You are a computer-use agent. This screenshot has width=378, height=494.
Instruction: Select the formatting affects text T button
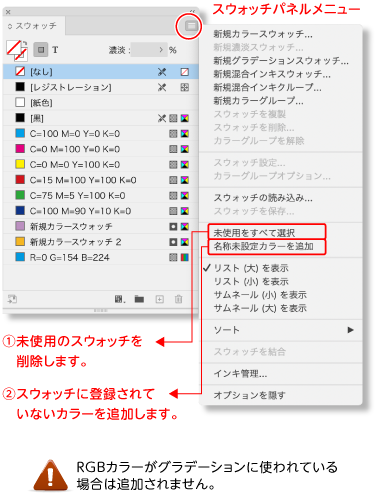55,50
